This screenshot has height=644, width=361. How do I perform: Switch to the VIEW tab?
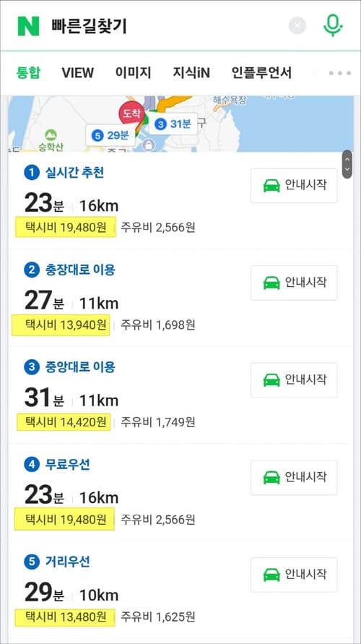77,73
